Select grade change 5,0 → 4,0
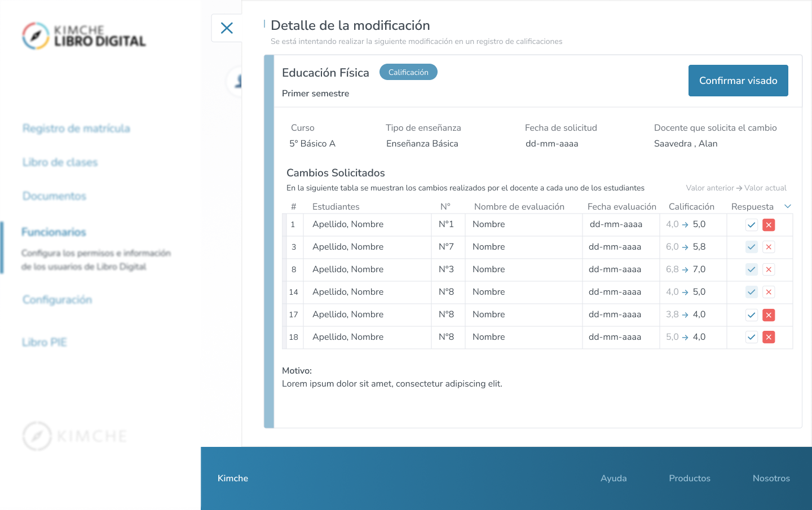Screen dimensions: 812x510 pyautogui.click(x=686, y=337)
